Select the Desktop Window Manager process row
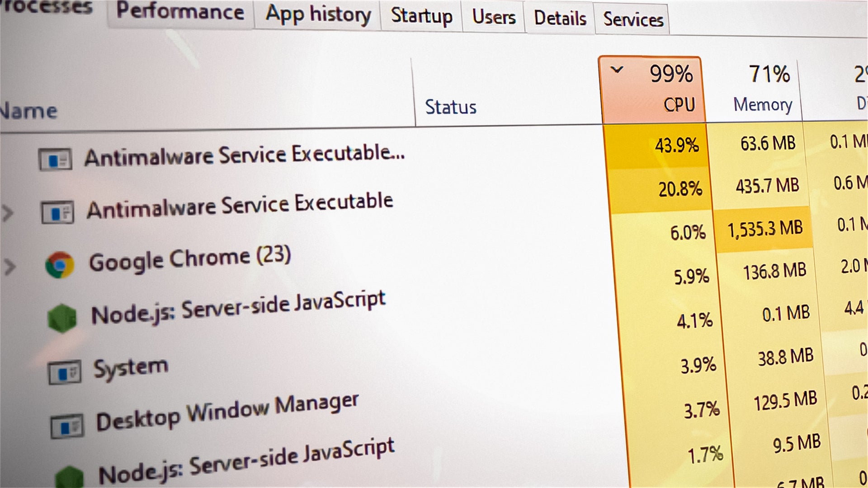Image resolution: width=868 pixels, height=488 pixels. click(227, 412)
